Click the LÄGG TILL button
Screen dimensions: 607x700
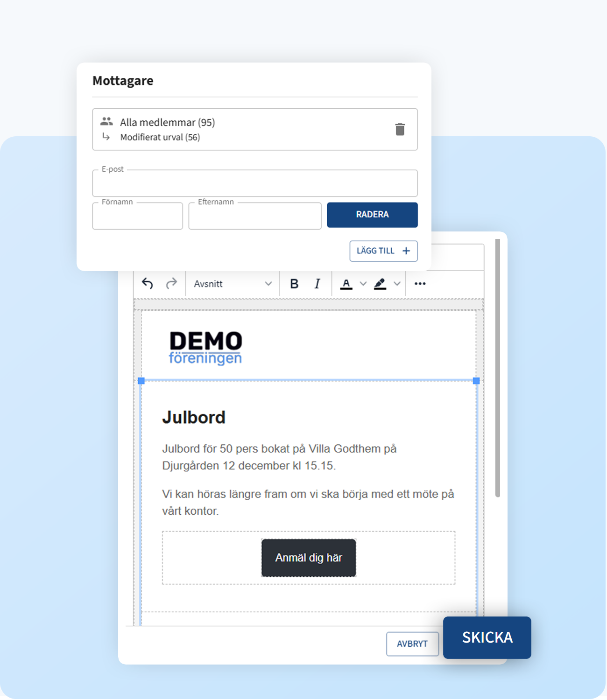[383, 251]
